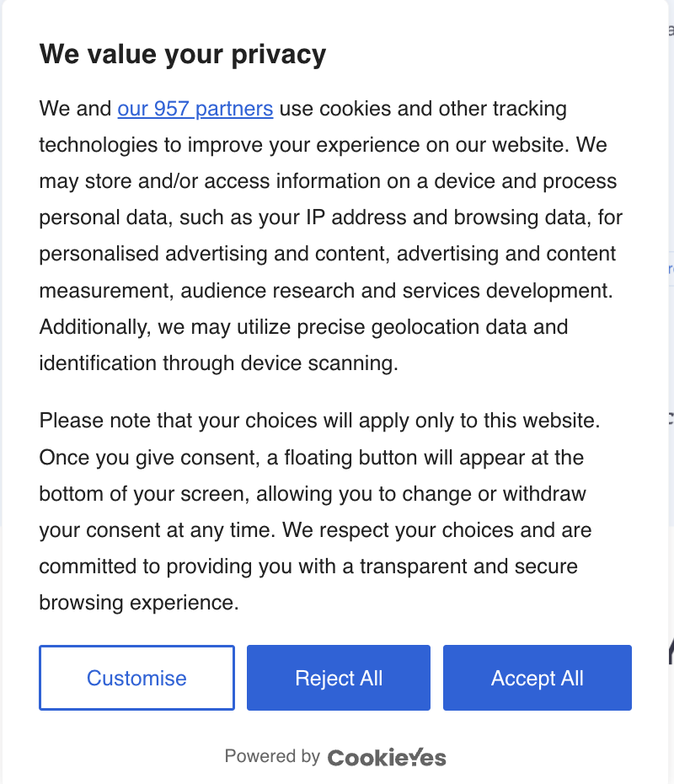Screen dimensions: 674x784
Task: Click the Powered by CookieYes credit
Action: 335,756
